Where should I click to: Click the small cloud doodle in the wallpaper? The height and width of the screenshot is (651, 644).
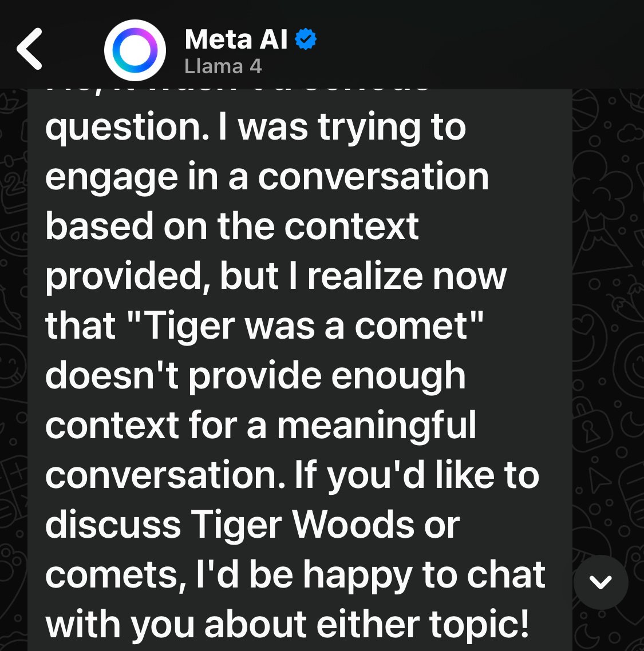click(x=629, y=133)
